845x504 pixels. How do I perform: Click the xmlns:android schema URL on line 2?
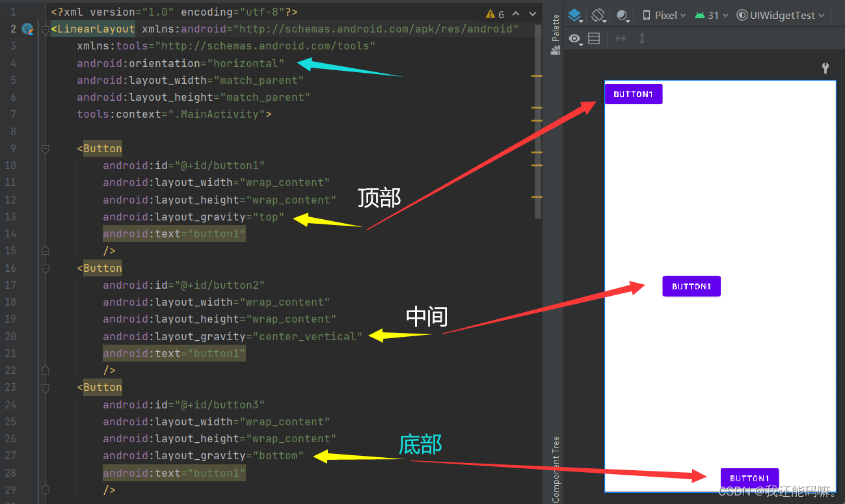(376, 29)
